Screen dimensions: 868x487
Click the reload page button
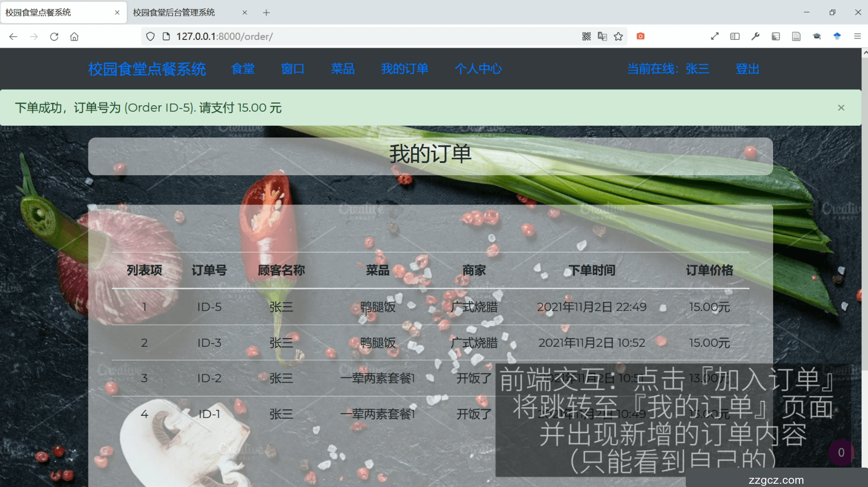point(54,36)
